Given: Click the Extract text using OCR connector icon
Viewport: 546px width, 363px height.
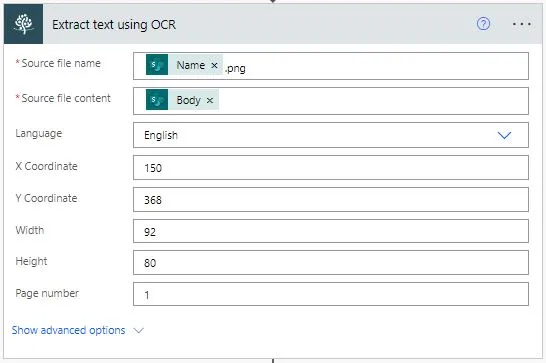Looking at the screenshot, I should [x=24, y=24].
